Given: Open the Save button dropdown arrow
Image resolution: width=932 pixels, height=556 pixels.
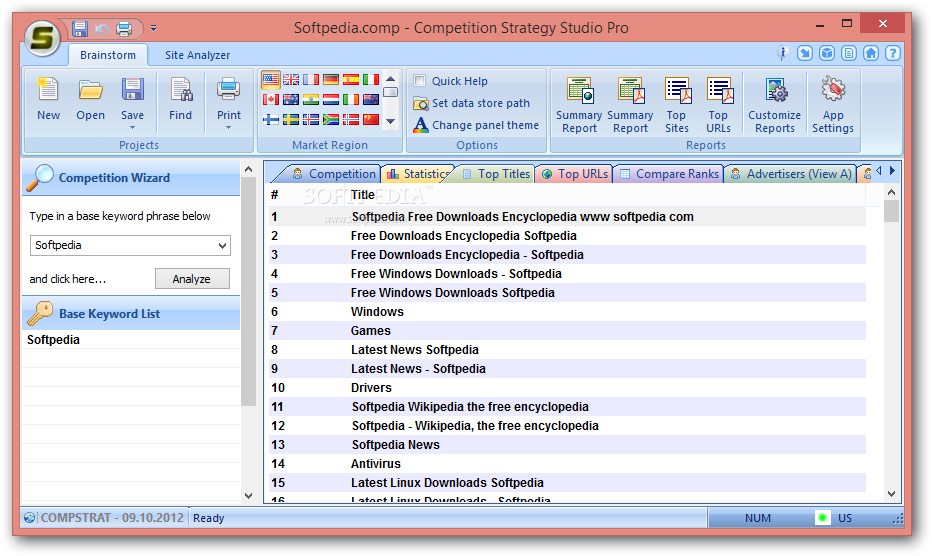Looking at the screenshot, I should 133,127.
